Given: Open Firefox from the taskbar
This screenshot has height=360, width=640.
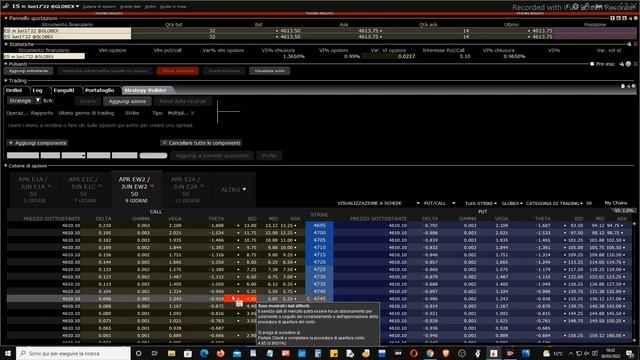Looking at the screenshot, I should tap(220, 353).
